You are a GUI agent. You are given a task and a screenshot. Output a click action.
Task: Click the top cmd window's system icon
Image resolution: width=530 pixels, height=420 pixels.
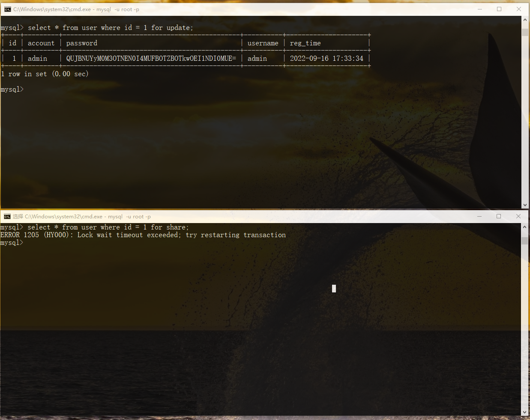click(8, 9)
